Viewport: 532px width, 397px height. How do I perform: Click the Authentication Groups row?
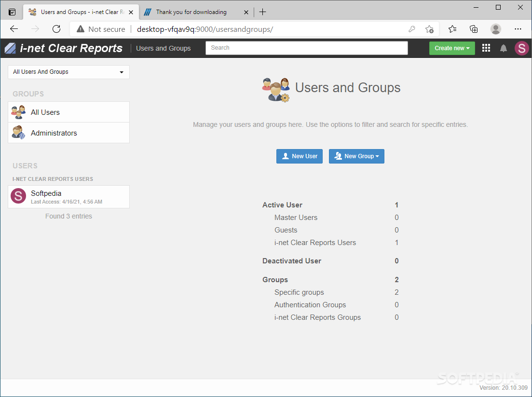(x=336, y=305)
